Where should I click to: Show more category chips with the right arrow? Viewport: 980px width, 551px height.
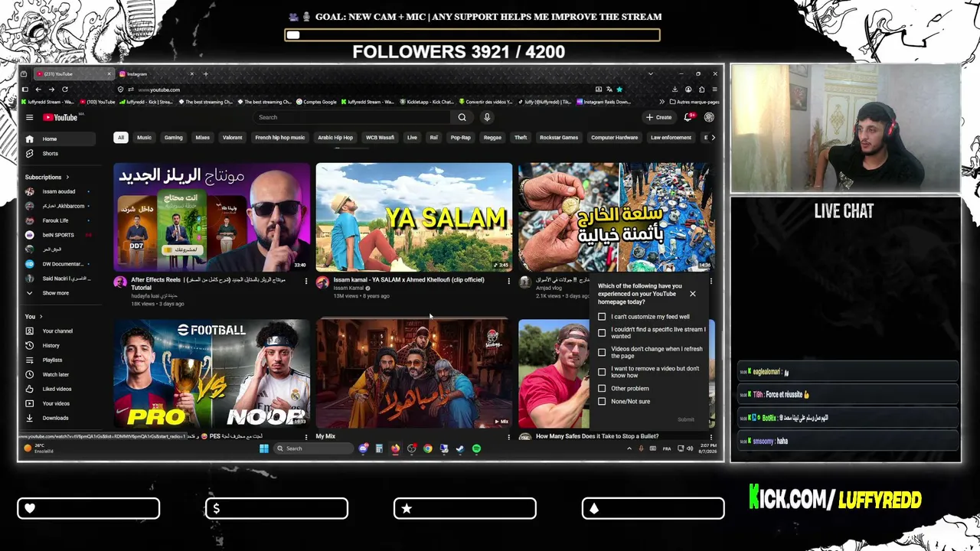(713, 138)
